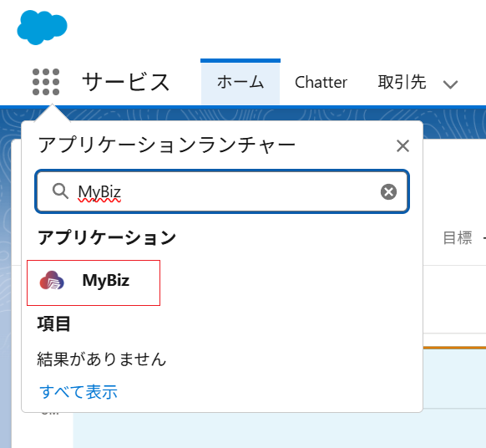Open the Chatter tab
Viewport: 486px width, 448px height.
(x=321, y=82)
